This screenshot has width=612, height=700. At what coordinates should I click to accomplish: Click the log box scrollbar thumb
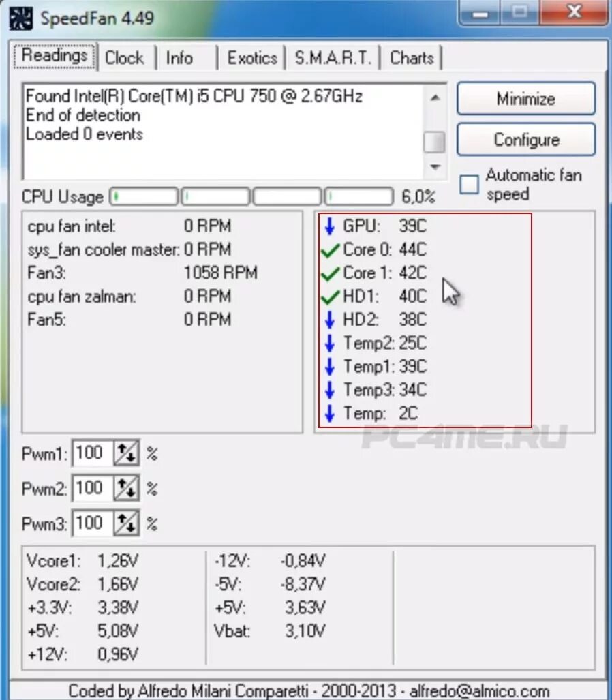coord(434,142)
